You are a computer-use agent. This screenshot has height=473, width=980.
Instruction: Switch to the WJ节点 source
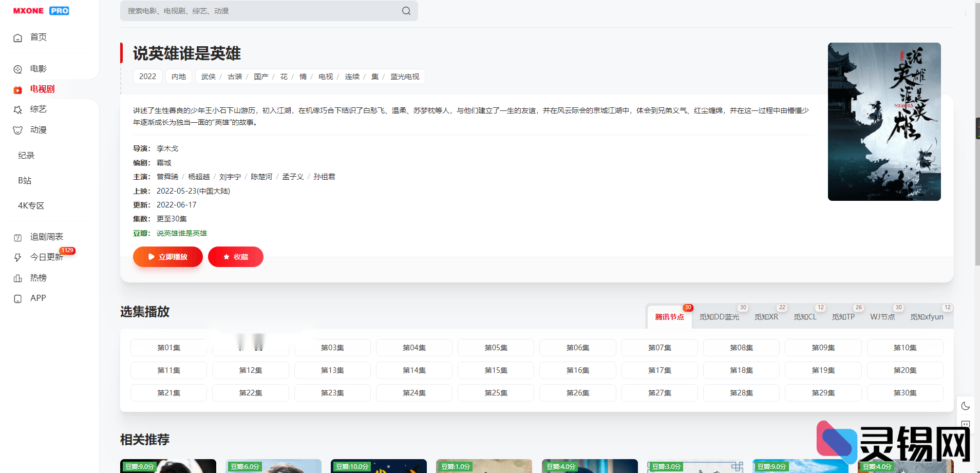(882, 317)
